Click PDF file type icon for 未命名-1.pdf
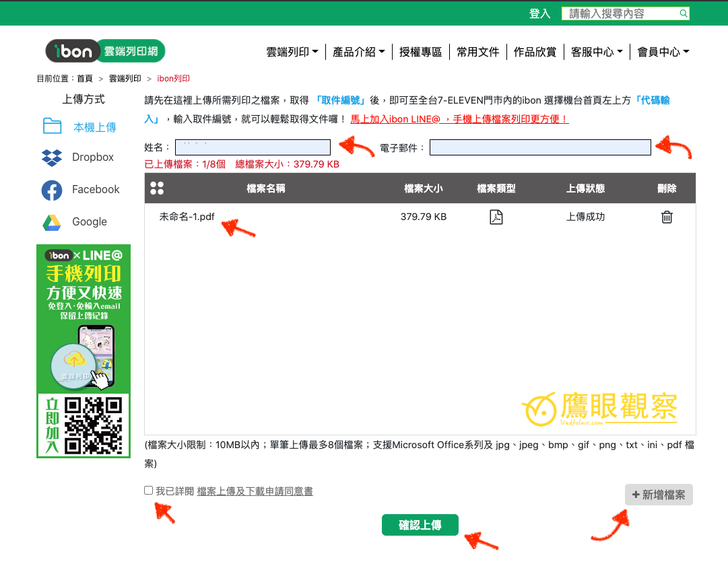 (496, 217)
